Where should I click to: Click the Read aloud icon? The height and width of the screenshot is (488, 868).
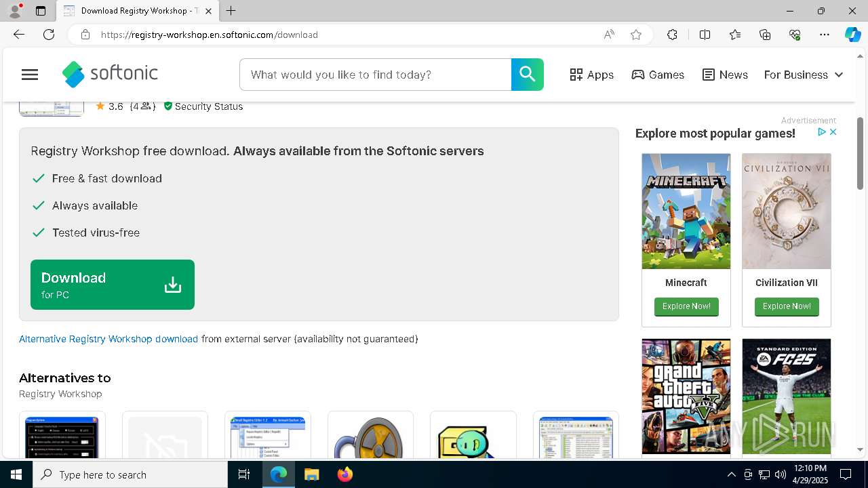tap(609, 35)
